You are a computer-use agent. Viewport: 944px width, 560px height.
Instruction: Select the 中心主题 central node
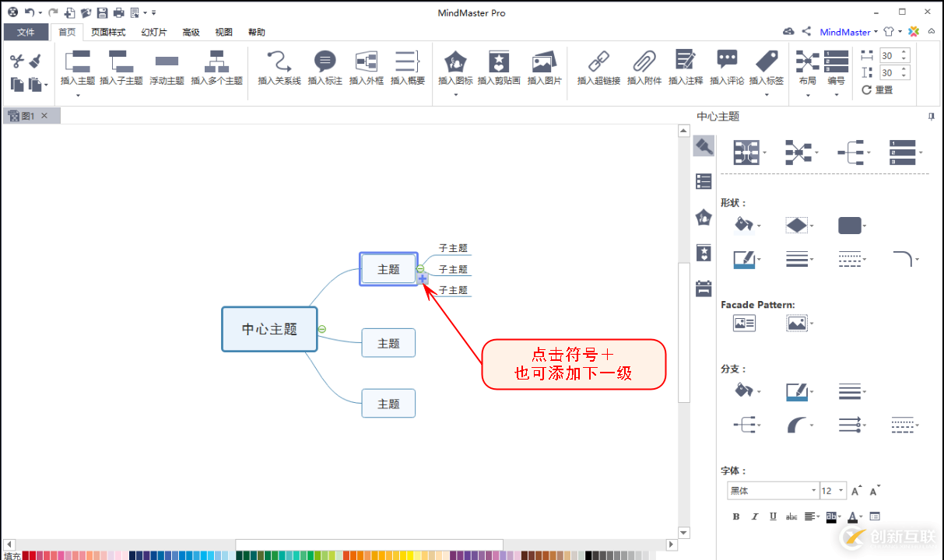[269, 329]
